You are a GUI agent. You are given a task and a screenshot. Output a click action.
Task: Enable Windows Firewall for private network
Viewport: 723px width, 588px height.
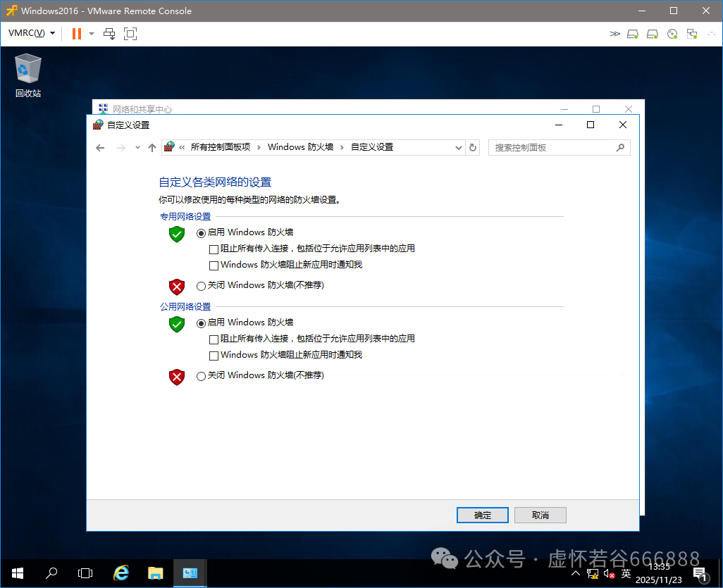201,233
